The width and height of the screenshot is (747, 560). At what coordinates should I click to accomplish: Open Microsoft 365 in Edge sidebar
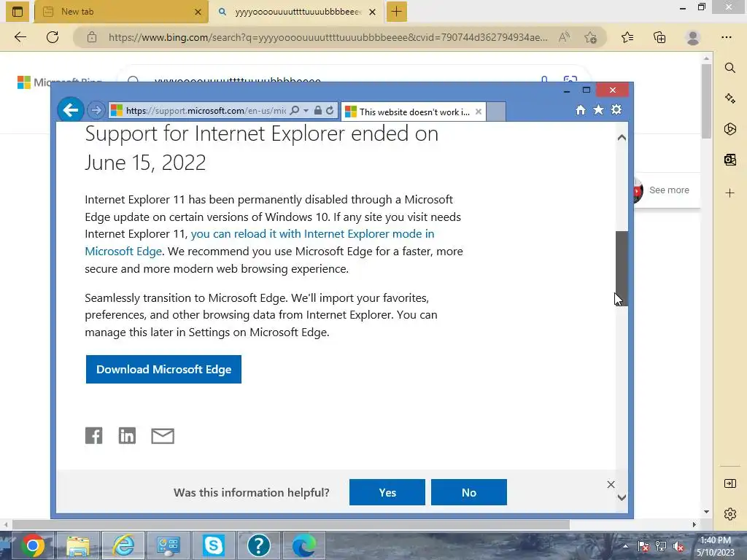point(729,129)
